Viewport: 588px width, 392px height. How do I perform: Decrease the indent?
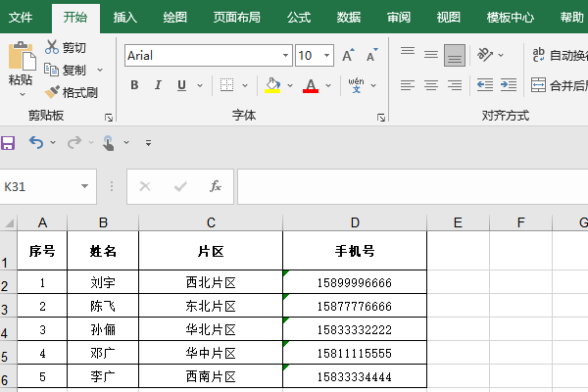coord(485,85)
